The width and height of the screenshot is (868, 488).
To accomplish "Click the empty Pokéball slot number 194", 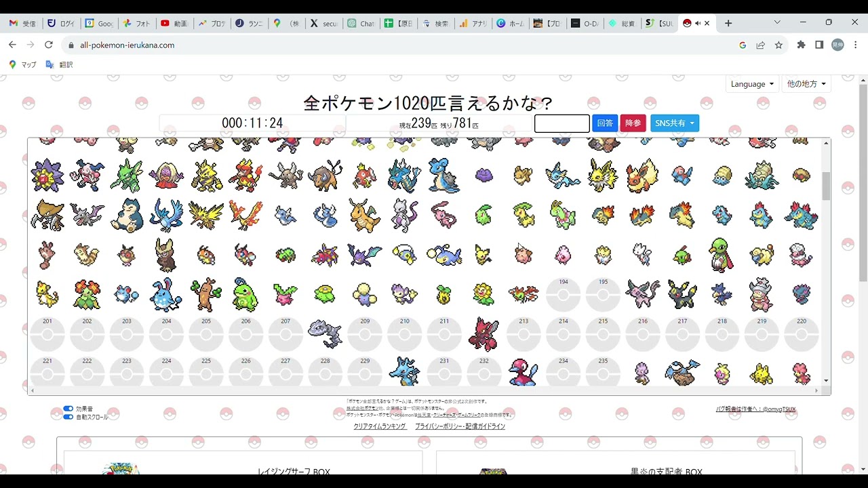I will [x=563, y=294].
